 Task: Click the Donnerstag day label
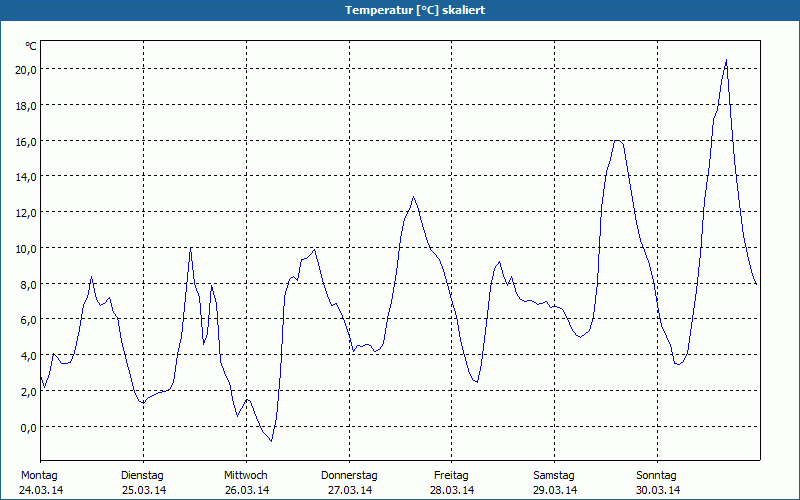point(349,476)
